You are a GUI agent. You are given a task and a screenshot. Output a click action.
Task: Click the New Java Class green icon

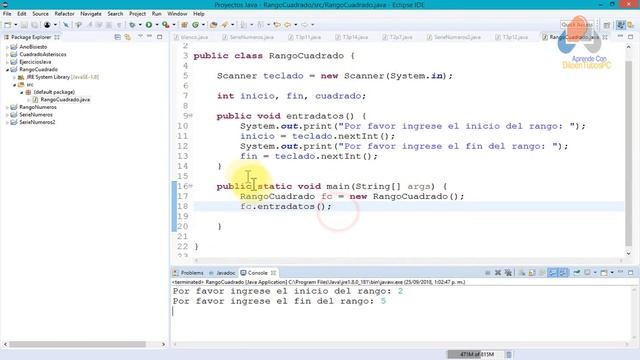coord(196,25)
